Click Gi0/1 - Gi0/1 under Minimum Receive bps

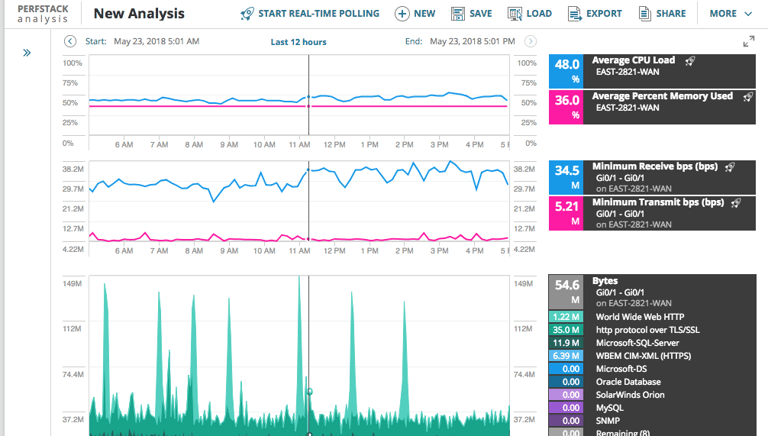click(x=620, y=178)
